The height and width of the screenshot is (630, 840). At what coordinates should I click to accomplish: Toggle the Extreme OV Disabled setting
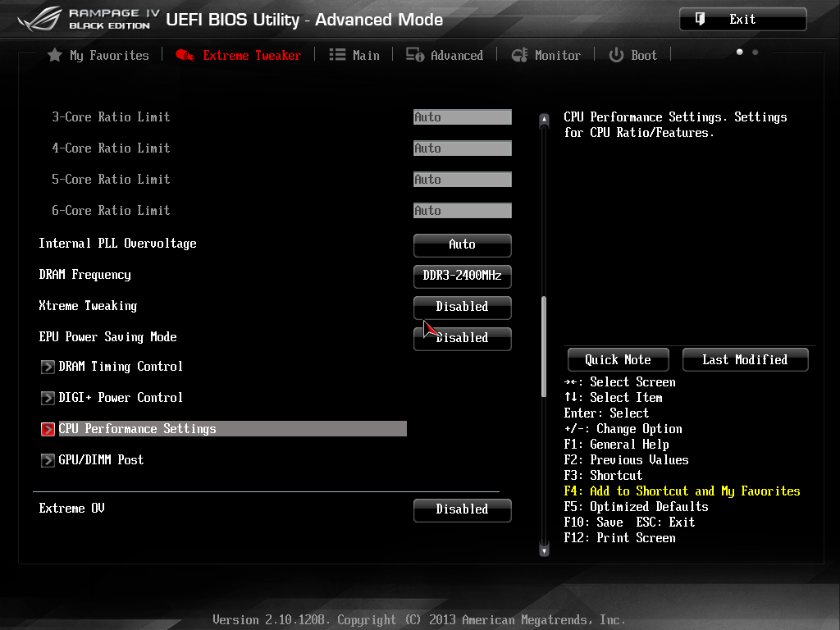click(462, 509)
